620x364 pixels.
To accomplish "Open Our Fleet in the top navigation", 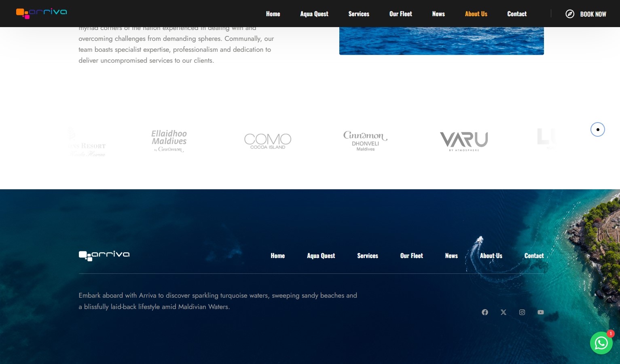I will [x=401, y=14].
